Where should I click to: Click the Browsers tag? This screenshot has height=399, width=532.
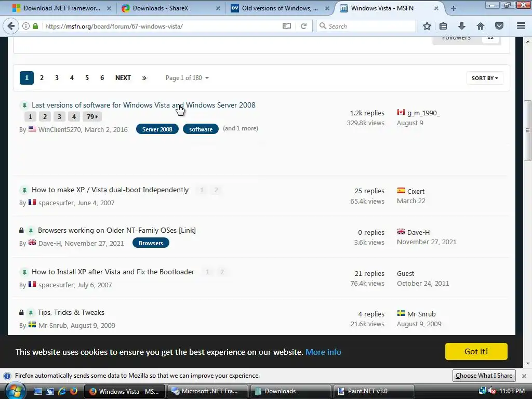tap(151, 243)
